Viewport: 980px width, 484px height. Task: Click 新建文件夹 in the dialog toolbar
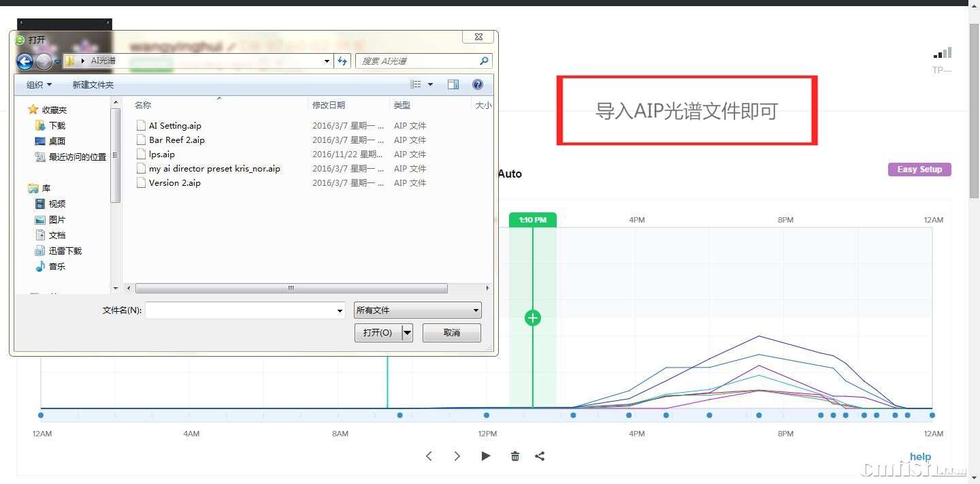pyautogui.click(x=93, y=85)
